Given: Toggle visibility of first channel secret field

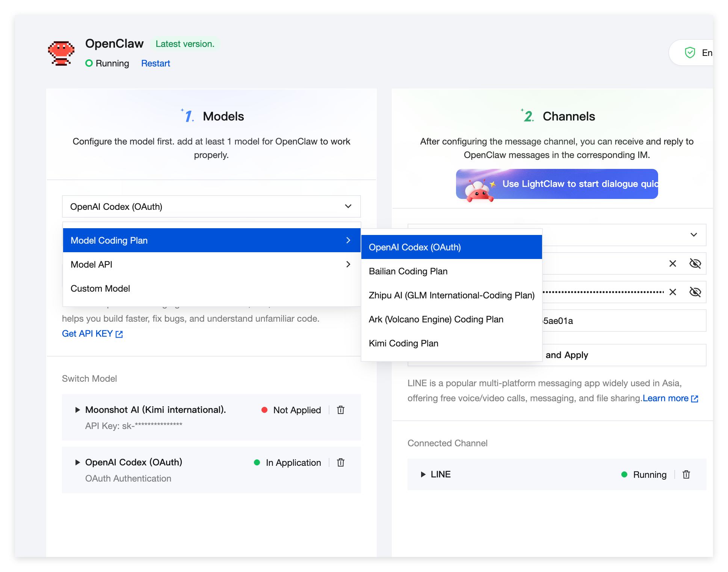Looking at the screenshot, I should click(x=695, y=263).
